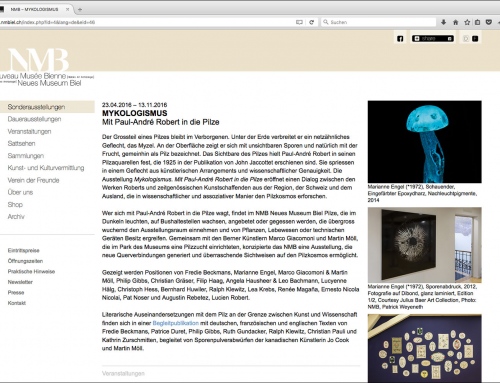Open Sammlungen in the side menu
This screenshot has height=383, width=500.
[26, 156]
